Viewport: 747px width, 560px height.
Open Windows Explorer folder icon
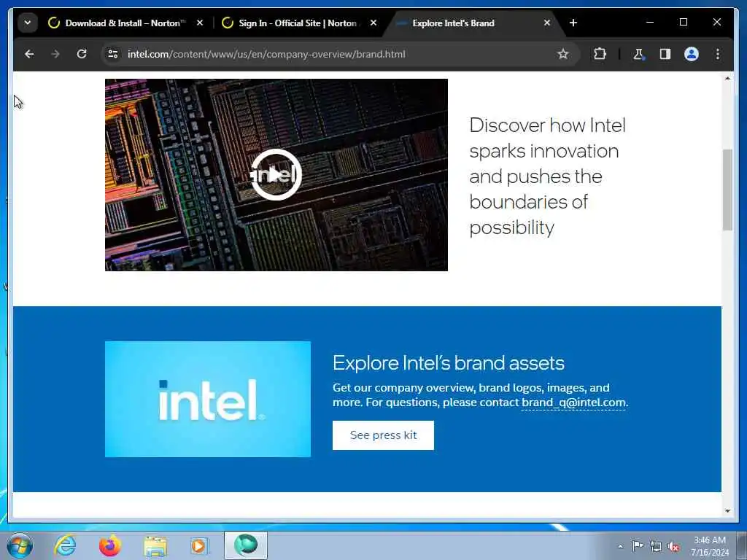pos(155,545)
